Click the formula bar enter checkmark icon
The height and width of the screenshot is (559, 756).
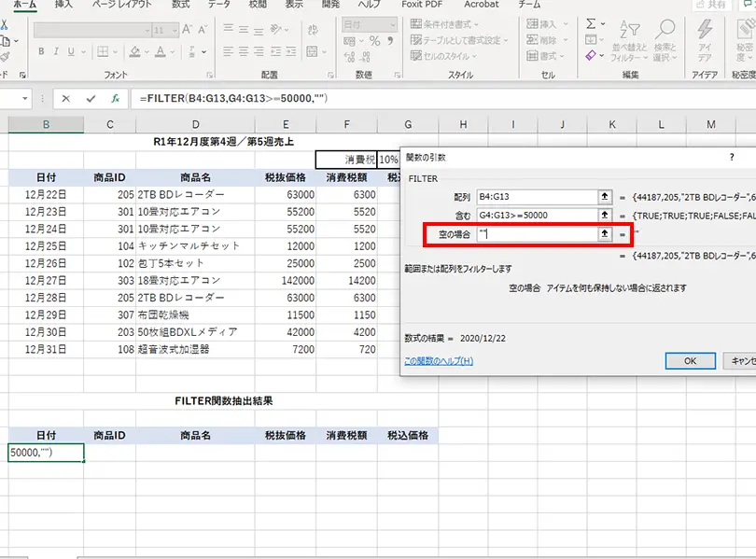pyautogui.click(x=91, y=98)
